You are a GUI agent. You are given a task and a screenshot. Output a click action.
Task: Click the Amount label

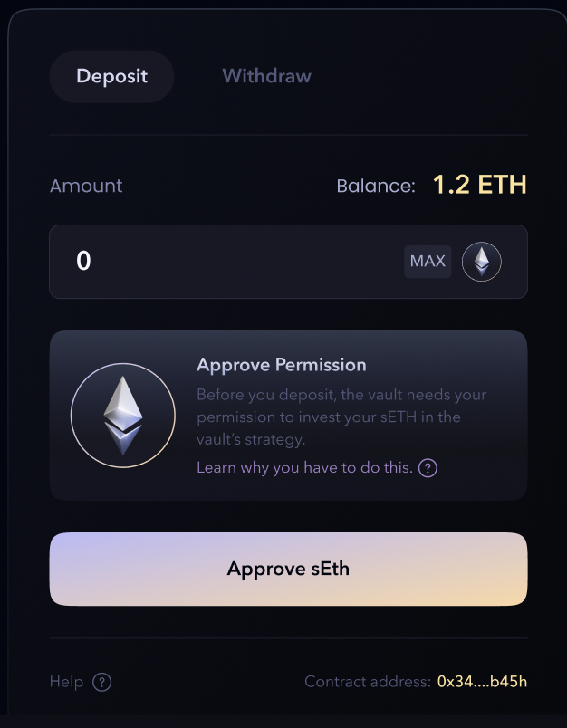pos(86,186)
